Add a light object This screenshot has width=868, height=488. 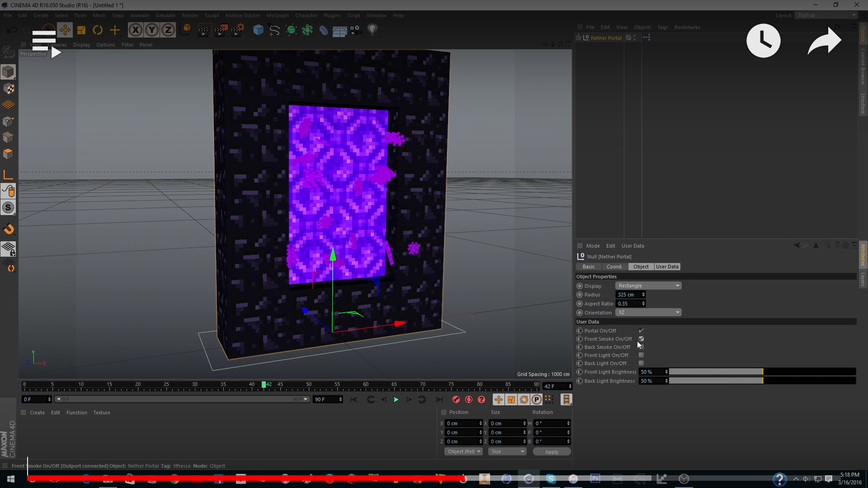(x=373, y=30)
